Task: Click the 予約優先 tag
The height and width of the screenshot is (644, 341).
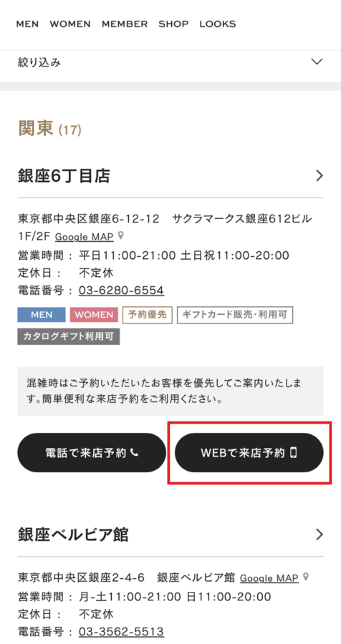Action: click(x=148, y=315)
